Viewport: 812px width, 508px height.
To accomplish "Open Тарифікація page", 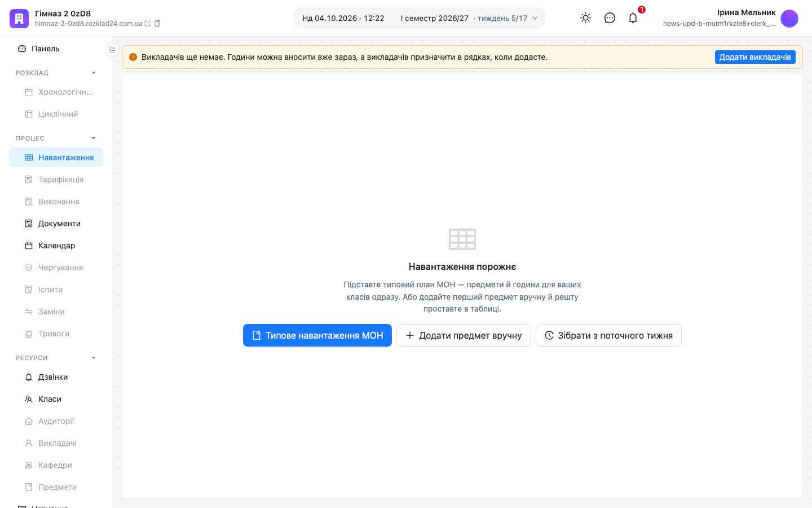I will (56, 179).
